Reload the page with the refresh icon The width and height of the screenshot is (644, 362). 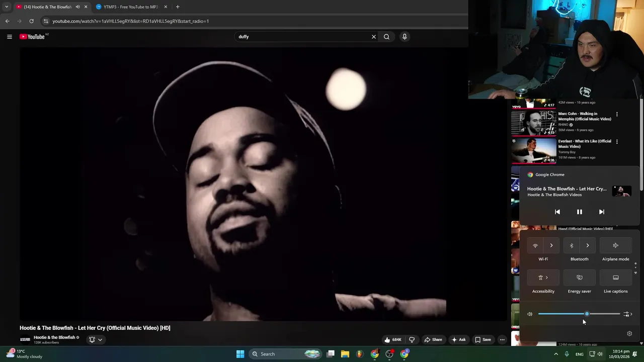coord(31,21)
